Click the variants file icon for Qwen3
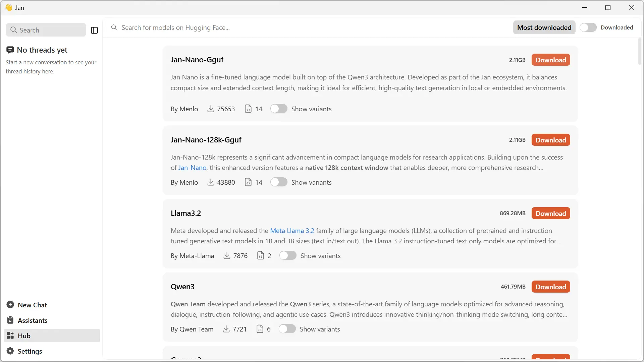Image resolution: width=644 pixels, height=362 pixels. [x=260, y=329]
